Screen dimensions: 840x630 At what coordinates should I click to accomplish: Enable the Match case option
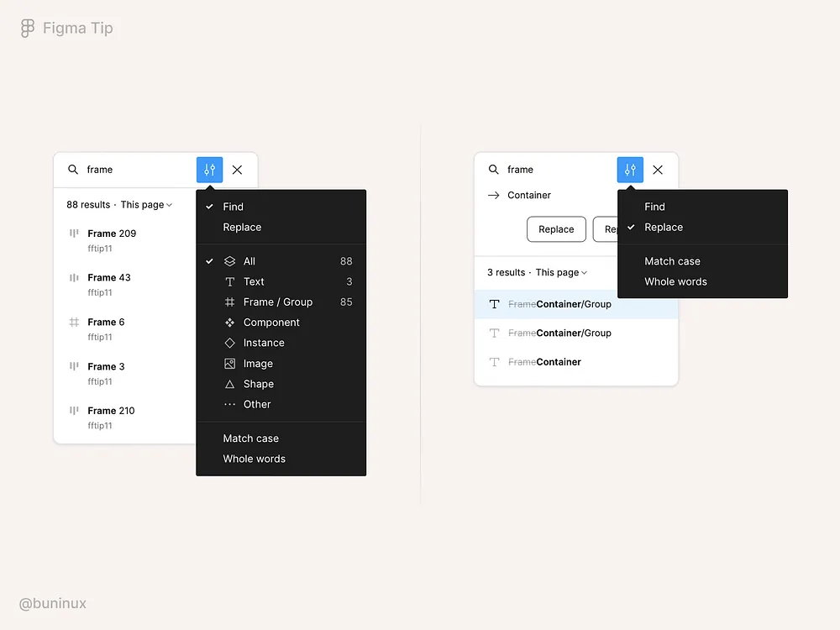tap(250, 438)
